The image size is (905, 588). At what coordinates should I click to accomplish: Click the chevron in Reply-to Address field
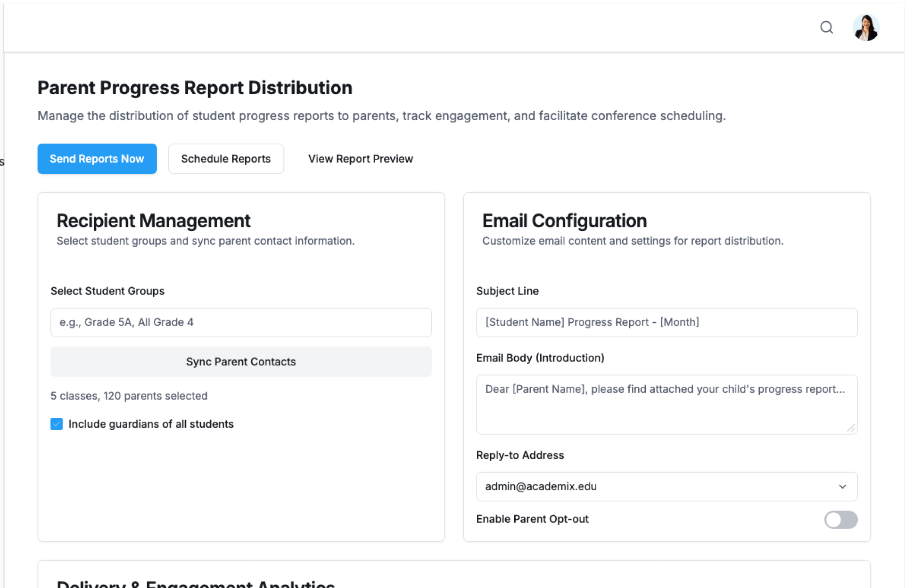[842, 486]
